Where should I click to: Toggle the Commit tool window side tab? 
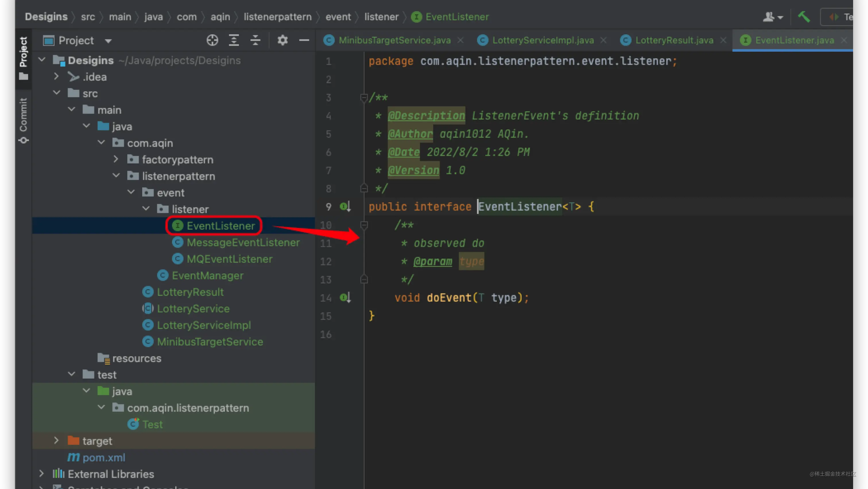pos(23,121)
